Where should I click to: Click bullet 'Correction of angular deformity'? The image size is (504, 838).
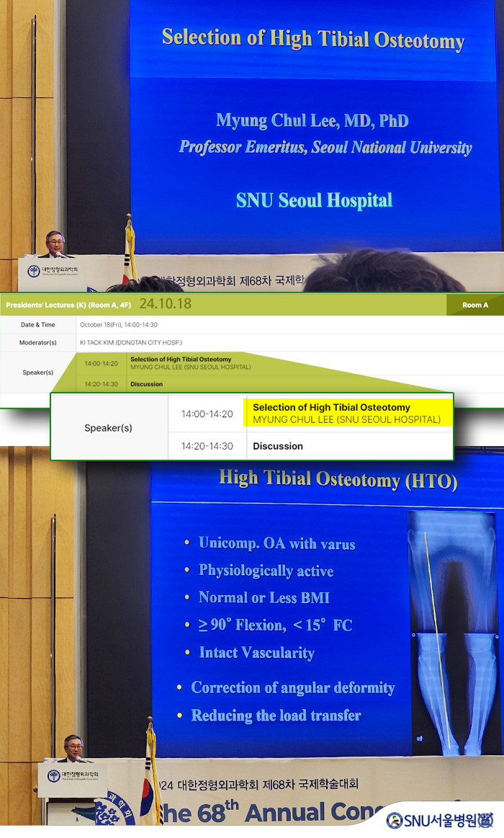tap(293, 688)
